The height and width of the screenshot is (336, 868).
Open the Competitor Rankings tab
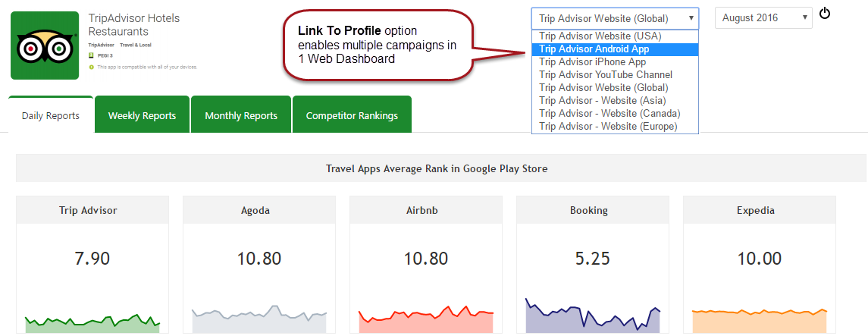[352, 116]
